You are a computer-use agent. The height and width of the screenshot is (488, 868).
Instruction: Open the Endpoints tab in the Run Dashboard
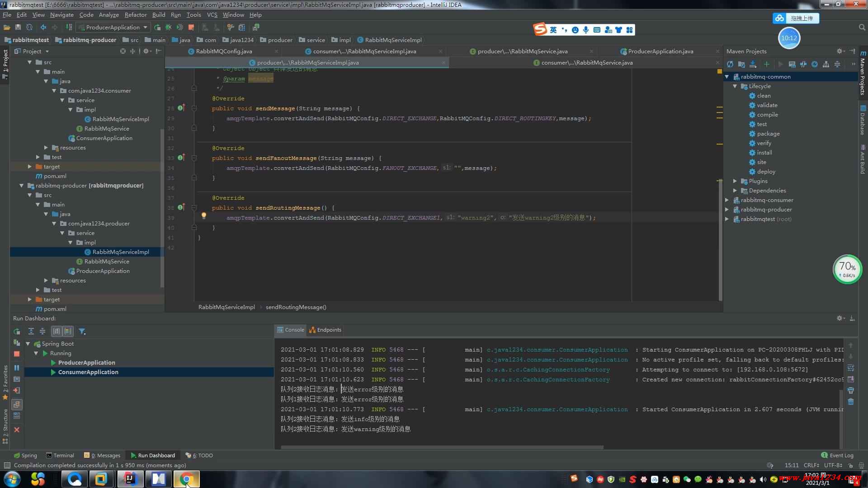coord(325,330)
